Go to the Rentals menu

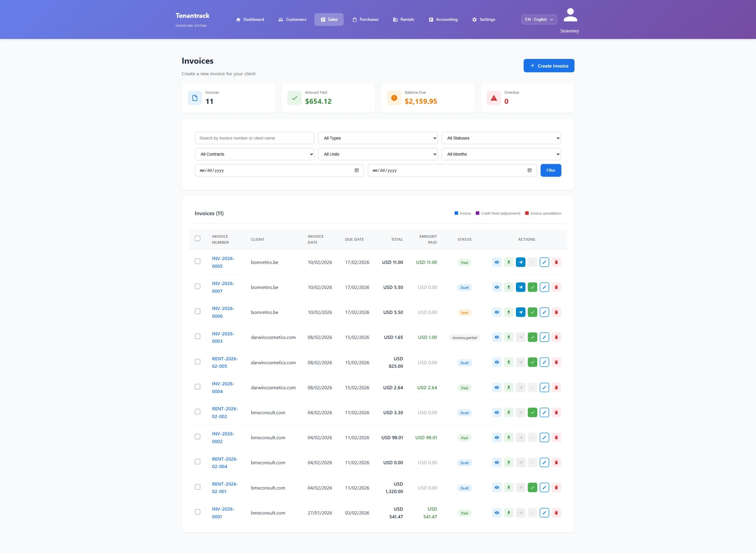[403, 19]
